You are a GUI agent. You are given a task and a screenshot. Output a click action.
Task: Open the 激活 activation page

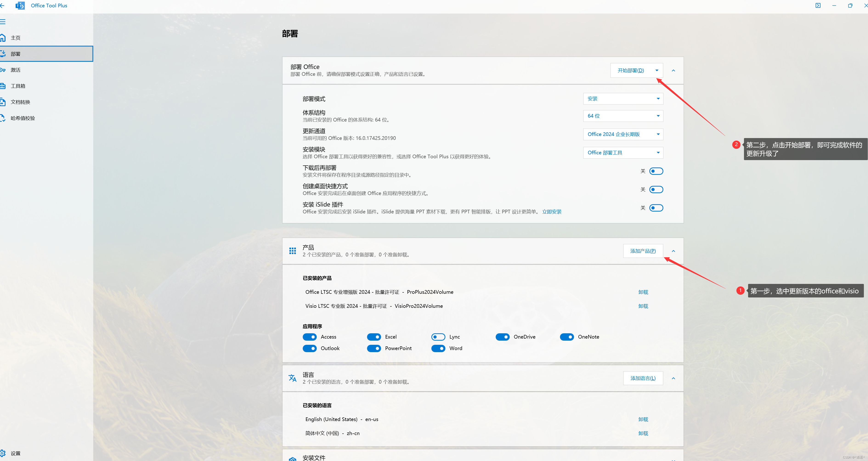click(x=46, y=70)
